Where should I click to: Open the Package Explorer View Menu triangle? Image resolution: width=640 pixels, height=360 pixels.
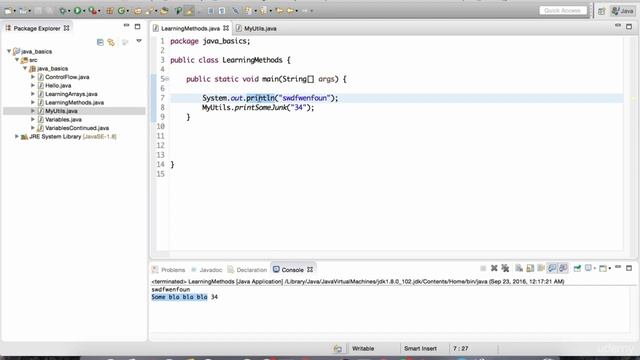pyautogui.click(x=139, y=41)
